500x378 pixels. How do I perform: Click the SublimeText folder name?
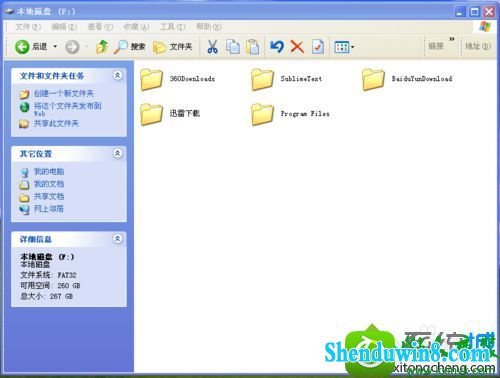(x=301, y=79)
